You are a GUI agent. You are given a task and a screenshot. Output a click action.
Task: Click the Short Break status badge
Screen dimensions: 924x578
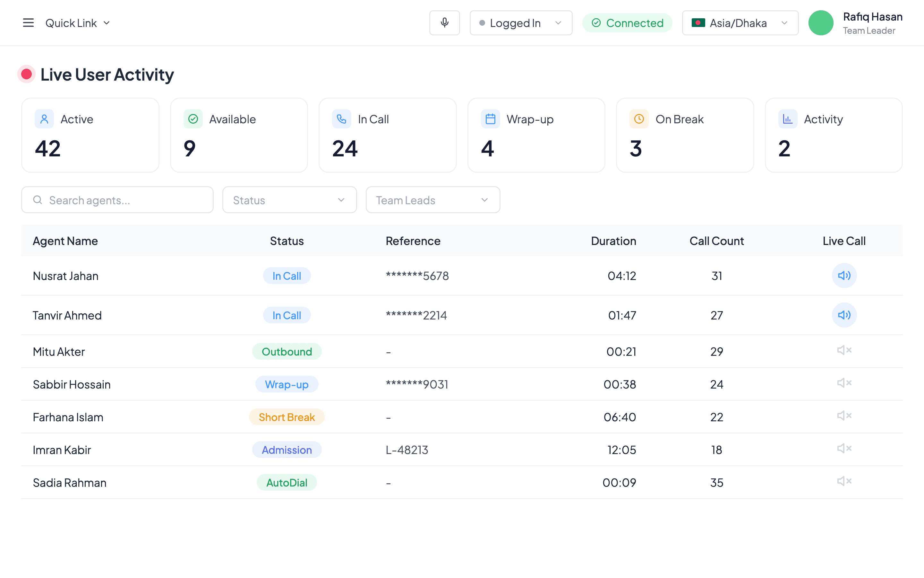(287, 417)
